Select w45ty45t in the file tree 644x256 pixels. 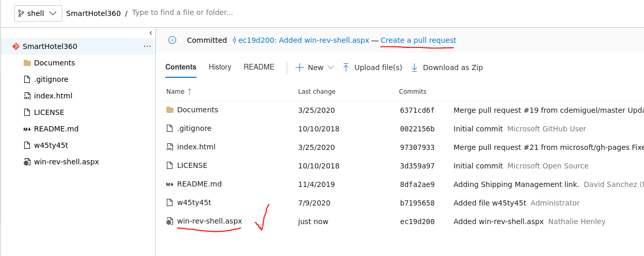(x=51, y=145)
